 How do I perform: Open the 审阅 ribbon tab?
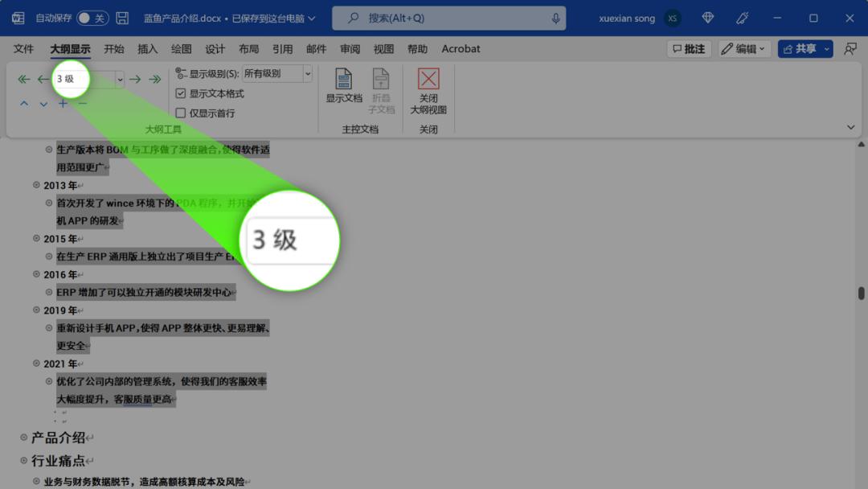pyautogui.click(x=349, y=48)
